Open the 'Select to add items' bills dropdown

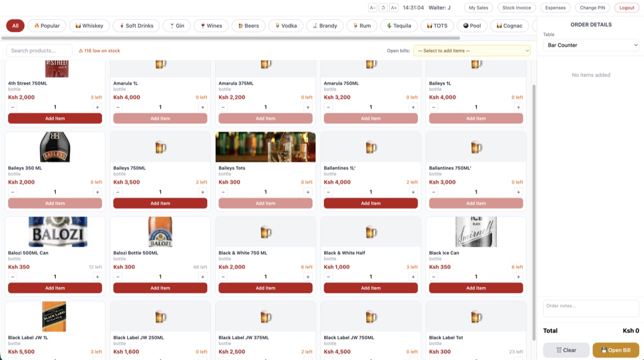click(x=472, y=50)
